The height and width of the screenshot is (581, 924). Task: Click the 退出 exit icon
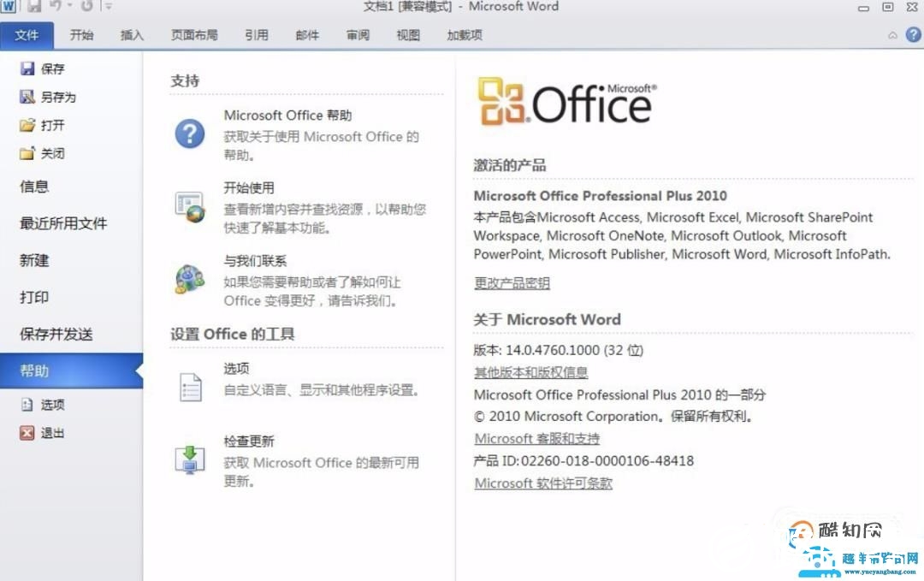[27, 432]
